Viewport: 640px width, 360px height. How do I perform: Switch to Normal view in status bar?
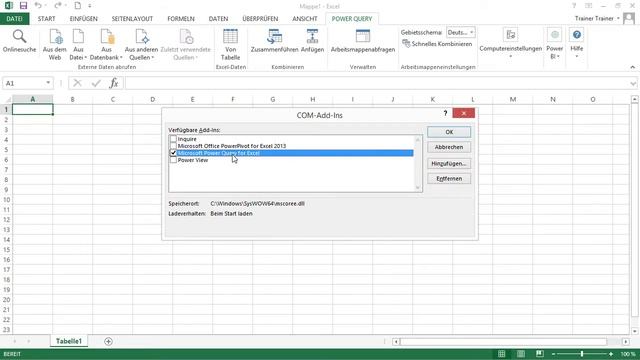pos(501,354)
